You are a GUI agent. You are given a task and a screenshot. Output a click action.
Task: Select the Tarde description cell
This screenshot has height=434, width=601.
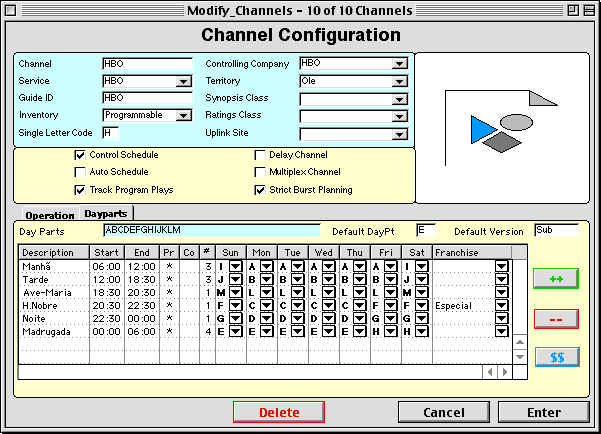(54, 279)
